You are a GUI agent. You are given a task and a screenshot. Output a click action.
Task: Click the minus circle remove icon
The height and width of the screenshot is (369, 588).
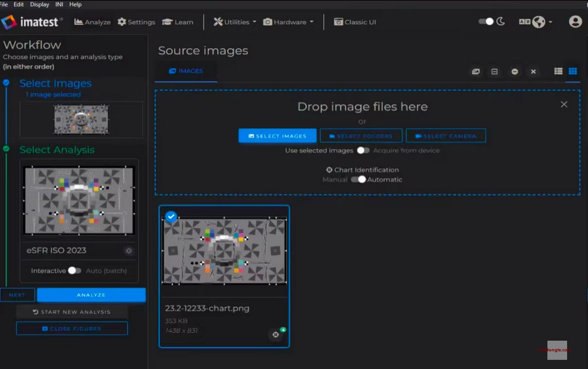515,72
